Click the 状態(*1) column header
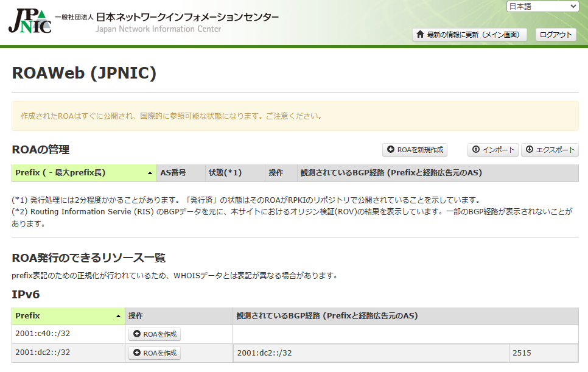This screenshot has height=372, width=588. point(235,173)
